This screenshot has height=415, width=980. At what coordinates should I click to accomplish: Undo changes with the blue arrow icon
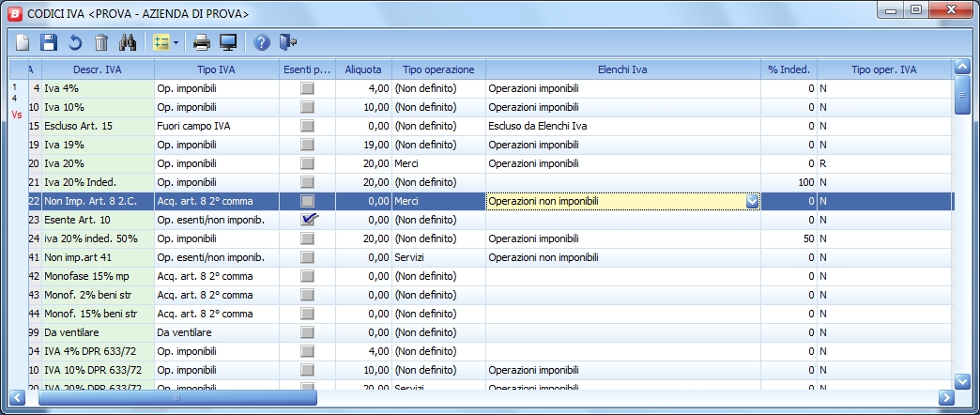[x=75, y=42]
